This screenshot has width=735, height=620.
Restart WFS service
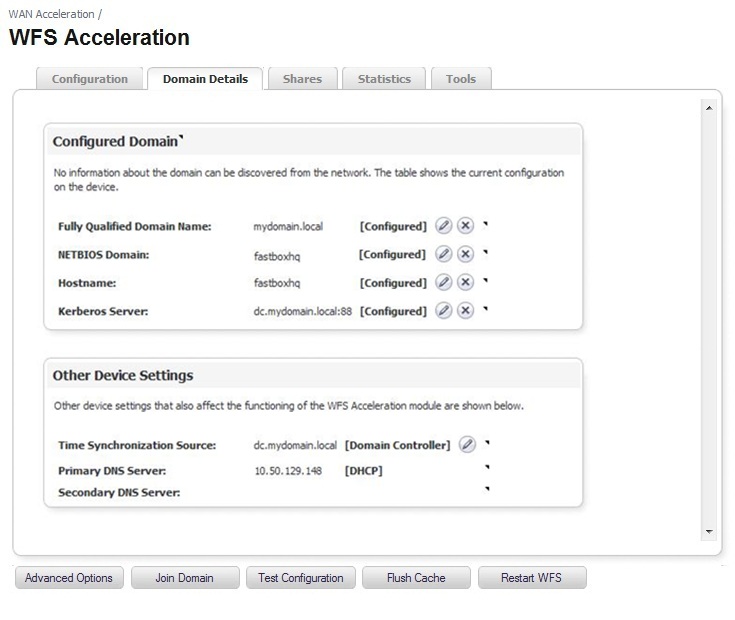531,578
